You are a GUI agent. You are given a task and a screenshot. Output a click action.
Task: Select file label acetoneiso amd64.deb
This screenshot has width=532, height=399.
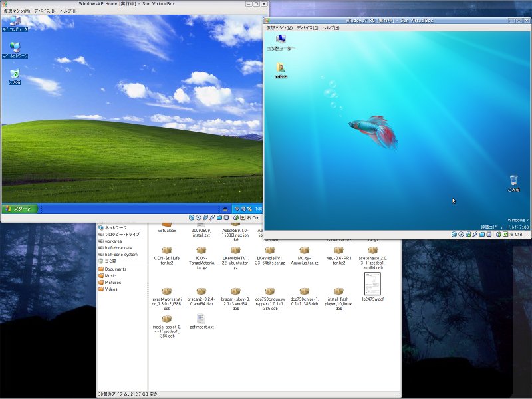372,263
